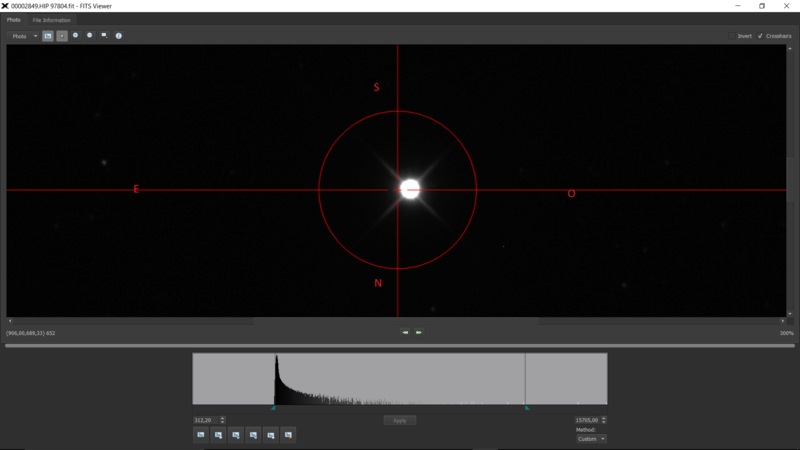Click the left arrow of the horizontal scrollbar
Viewport: 800px width, 450px height.
click(10, 321)
